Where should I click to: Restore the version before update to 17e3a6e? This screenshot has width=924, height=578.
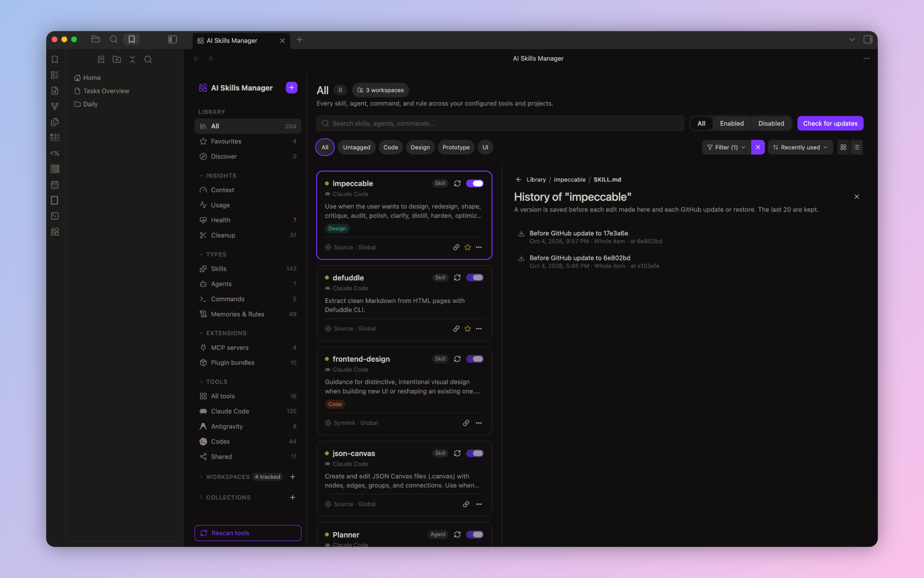(x=521, y=234)
